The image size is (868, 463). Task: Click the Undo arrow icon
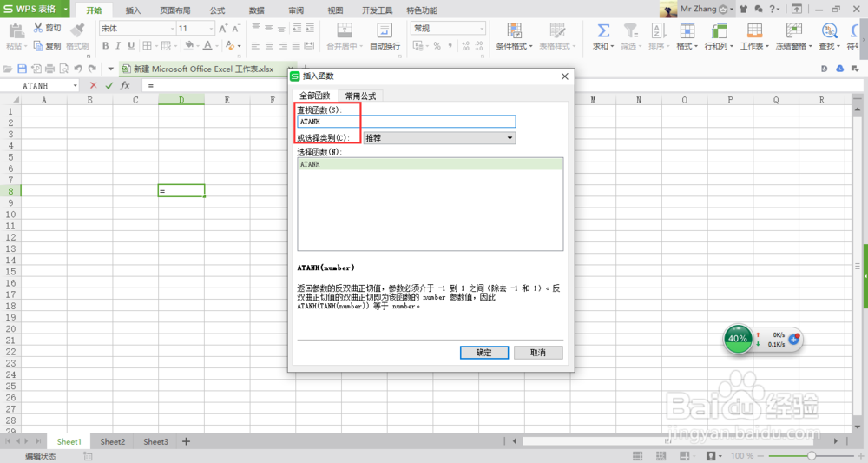click(x=78, y=69)
